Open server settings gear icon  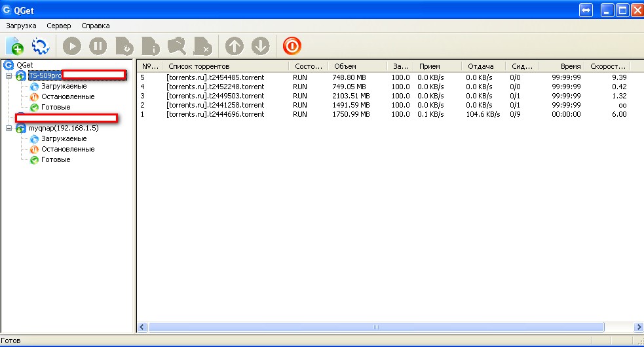[41, 46]
